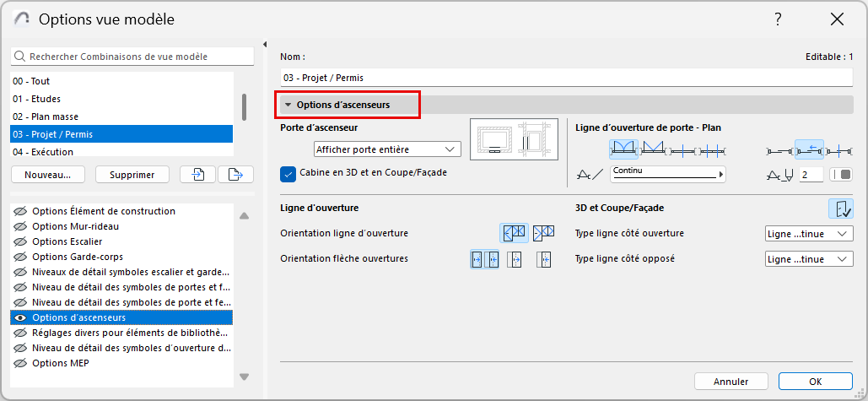Screen dimensions: 868x401
Task: Show the Options Escalier panel via eye icon
Action: pyautogui.click(x=19, y=241)
